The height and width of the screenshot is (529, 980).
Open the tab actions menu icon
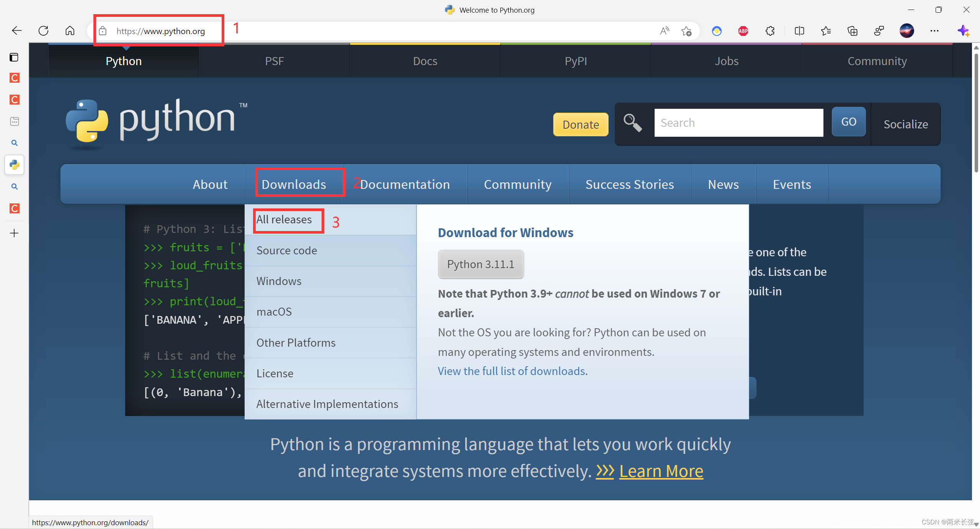[14, 57]
